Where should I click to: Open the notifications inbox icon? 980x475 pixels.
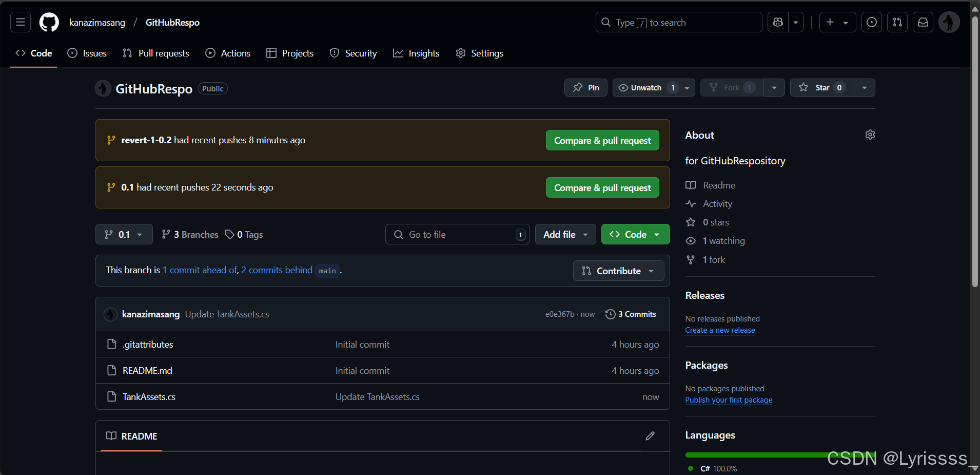click(923, 22)
